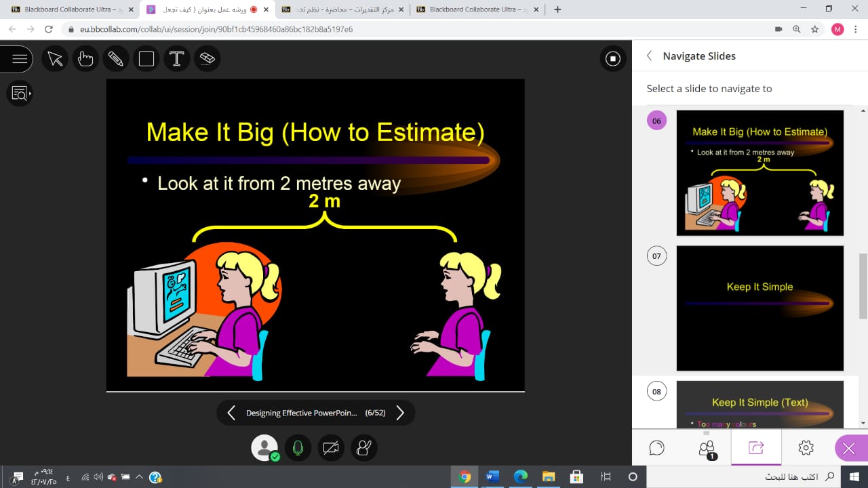The width and height of the screenshot is (868, 488).
Task: Toggle the microphone audio on or off
Action: pyautogui.click(x=297, y=448)
